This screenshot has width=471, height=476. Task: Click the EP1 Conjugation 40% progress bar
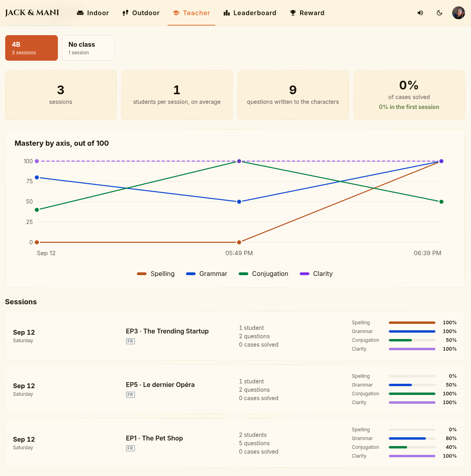pyautogui.click(x=412, y=447)
